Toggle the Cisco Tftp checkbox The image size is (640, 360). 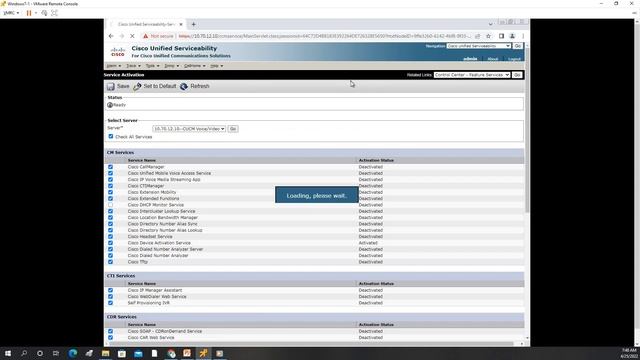pos(111,262)
